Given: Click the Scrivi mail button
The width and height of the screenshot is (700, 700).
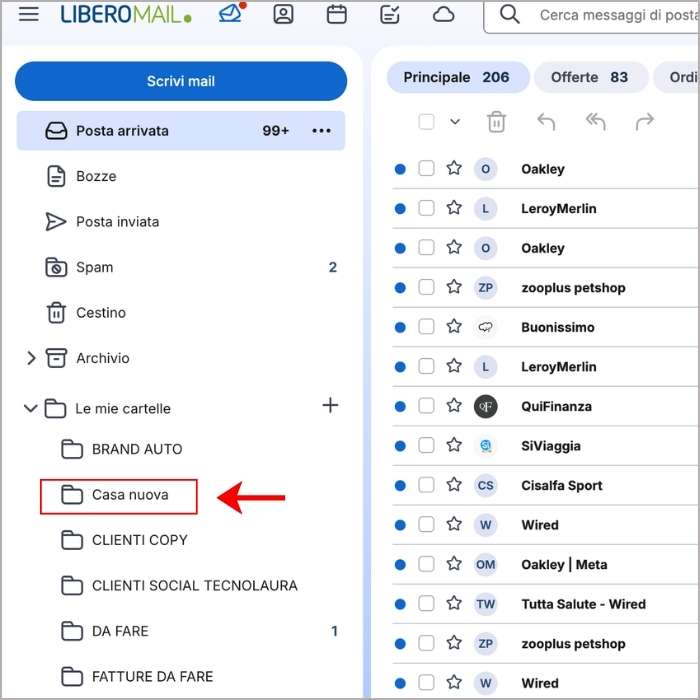Looking at the screenshot, I should pyautogui.click(x=181, y=81).
